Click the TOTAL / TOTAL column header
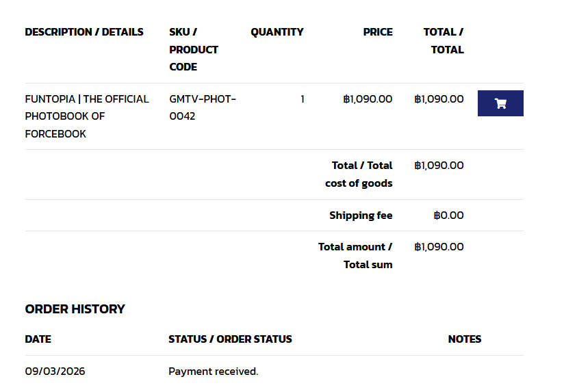Image resolution: width=564 pixels, height=392 pixels. [x=444, y=40]
